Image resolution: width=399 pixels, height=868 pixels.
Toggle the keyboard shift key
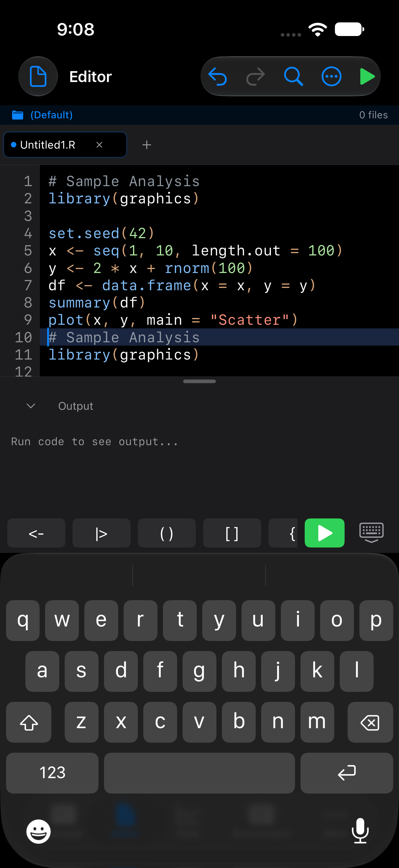click(29, 722)
